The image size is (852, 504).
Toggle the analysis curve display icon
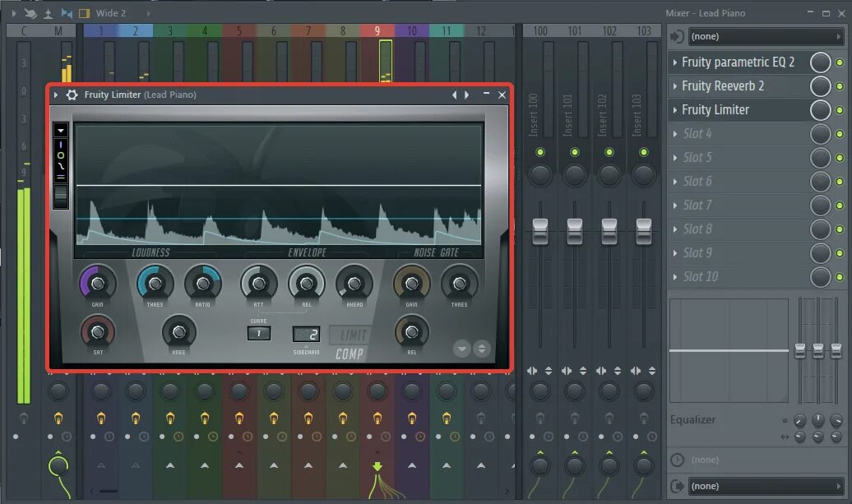[61, 166]
